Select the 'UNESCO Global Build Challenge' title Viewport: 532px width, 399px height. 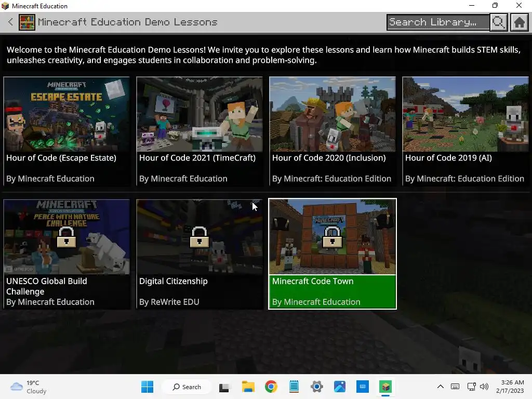47,286
